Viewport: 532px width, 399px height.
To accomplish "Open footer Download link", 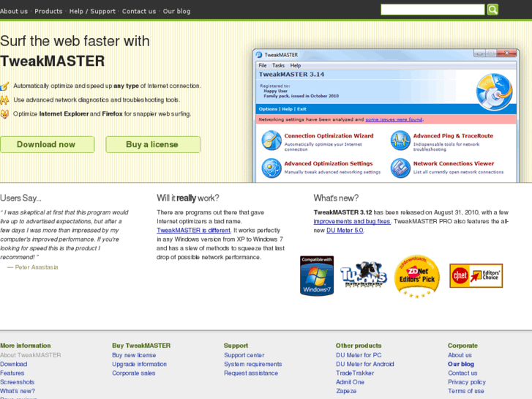I will (14, 364).
